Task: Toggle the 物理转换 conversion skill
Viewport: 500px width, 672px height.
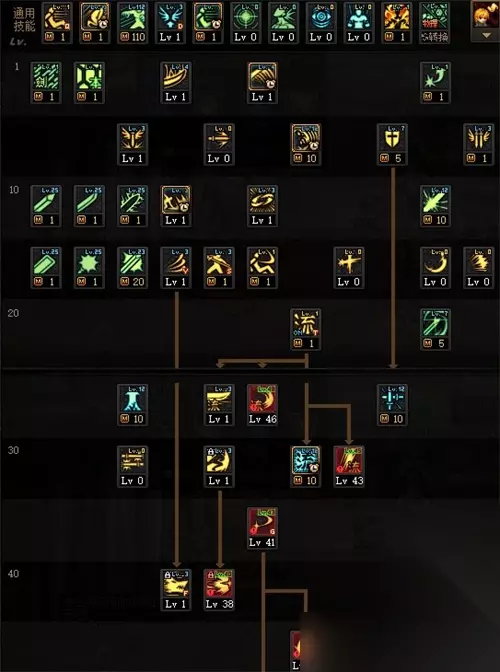Action: point(434,23)
